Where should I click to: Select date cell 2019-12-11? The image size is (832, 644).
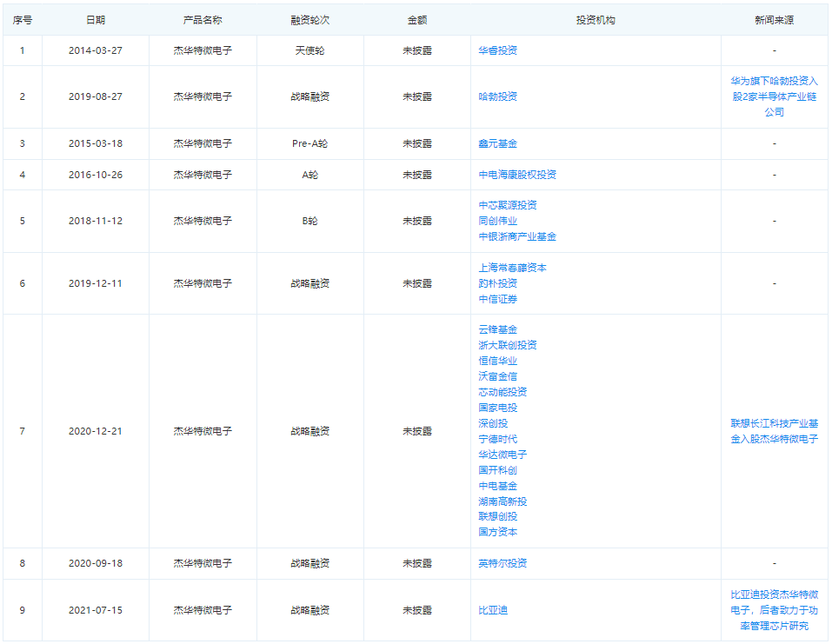coord(96,283)
